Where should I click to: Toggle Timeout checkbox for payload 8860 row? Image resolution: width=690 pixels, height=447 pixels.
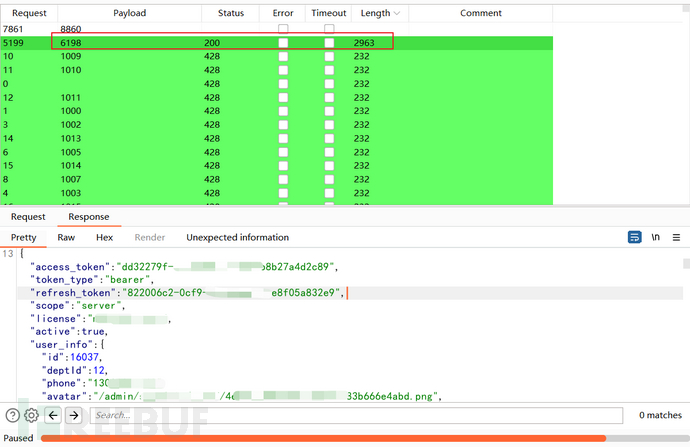pos(329,29)
